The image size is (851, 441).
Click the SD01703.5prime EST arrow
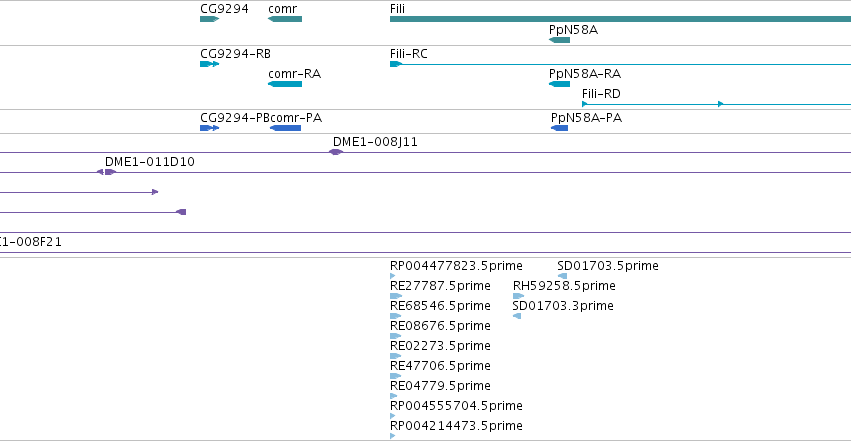[x=562, y=276]
